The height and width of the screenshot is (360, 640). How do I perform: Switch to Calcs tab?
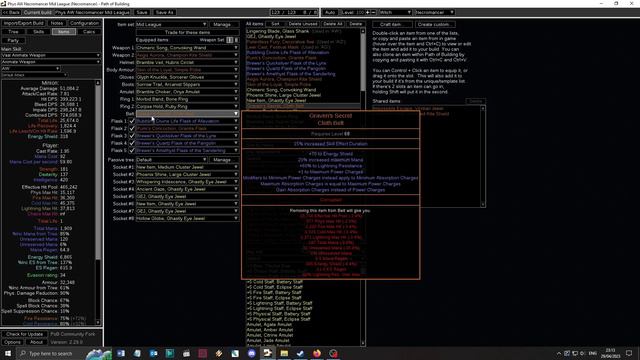[89, 32]
